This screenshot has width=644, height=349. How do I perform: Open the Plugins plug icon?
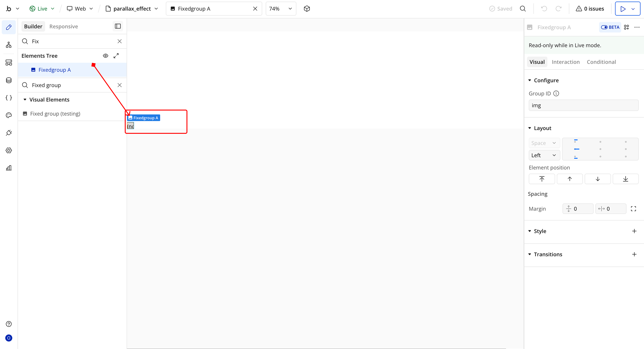(9, 133)
